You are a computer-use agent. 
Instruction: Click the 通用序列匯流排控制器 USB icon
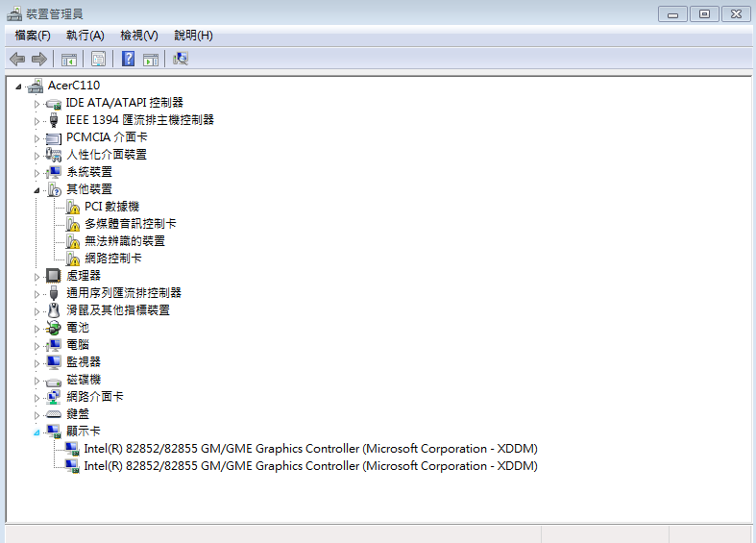click(x=54, y=293)
